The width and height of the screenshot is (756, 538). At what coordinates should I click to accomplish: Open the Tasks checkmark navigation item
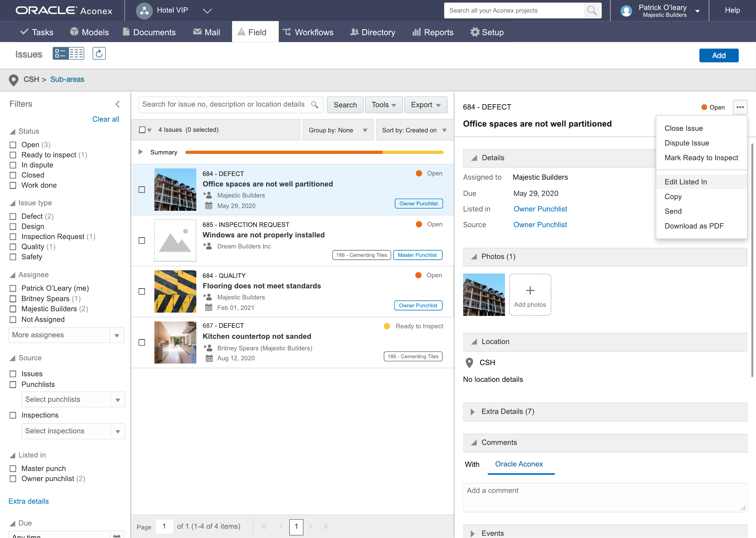click(37, 32)
